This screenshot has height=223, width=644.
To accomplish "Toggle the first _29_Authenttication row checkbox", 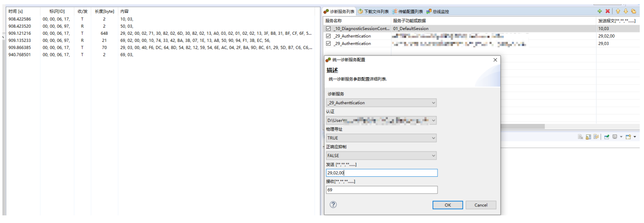I will 328,36.
